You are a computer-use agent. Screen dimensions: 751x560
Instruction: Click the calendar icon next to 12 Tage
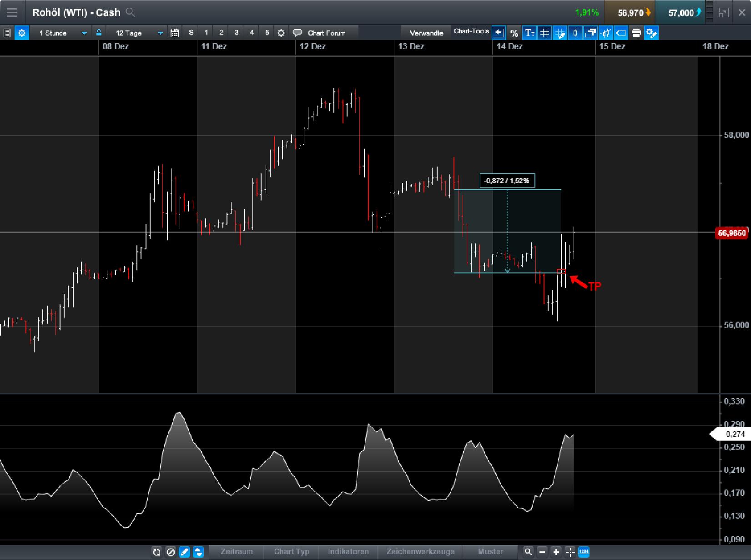[174, 33]
